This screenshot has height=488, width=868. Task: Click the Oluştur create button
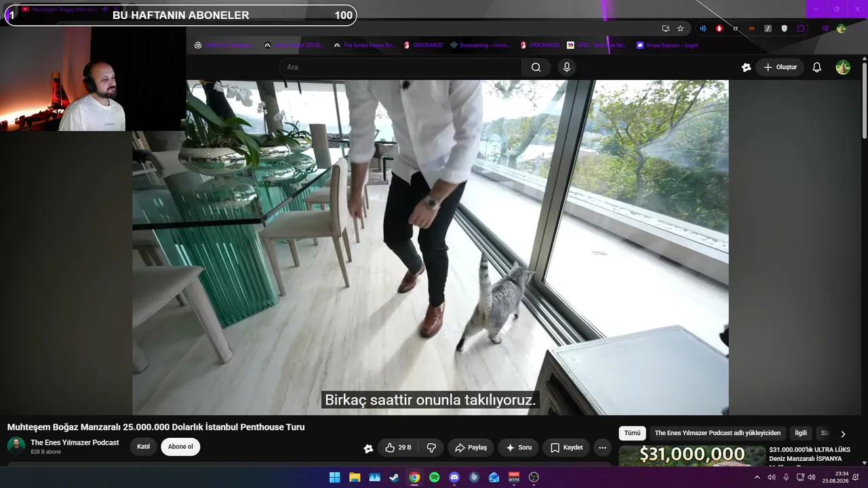pyautogui.click(x=780, y=67)
